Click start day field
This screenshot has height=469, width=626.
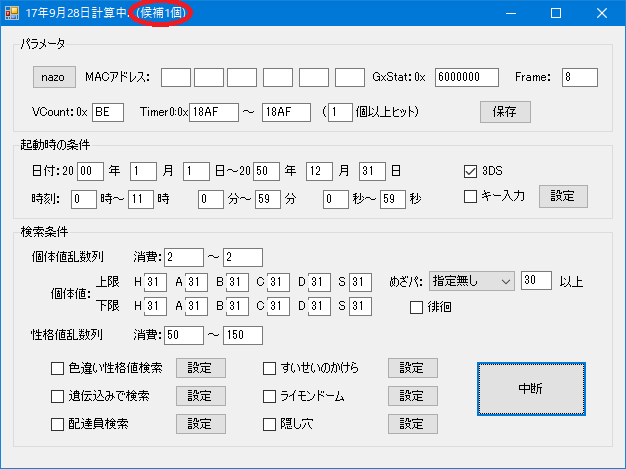pyautogui.click(x=196, y=171)
